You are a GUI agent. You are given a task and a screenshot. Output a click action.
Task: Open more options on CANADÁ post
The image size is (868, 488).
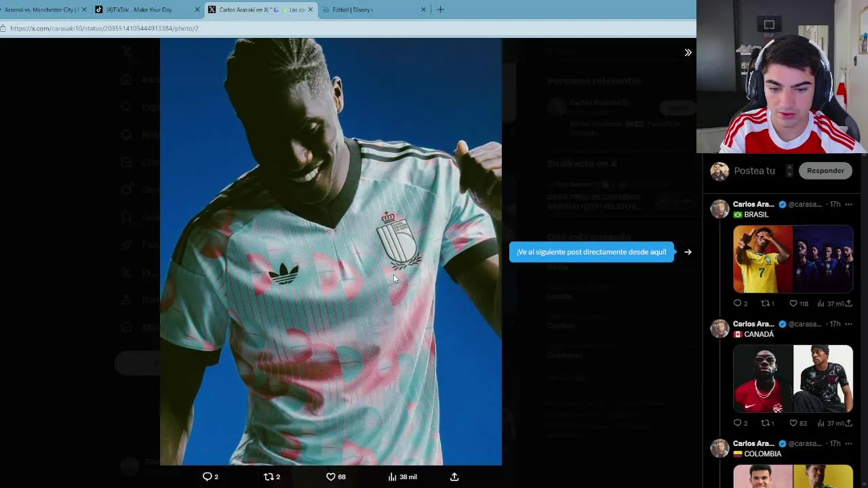click(848, 324)
